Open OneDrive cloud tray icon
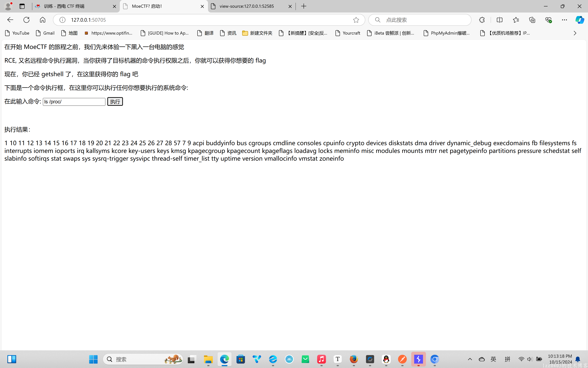The height and width of the screenshot is (368, 588). (x=482, y=359)
